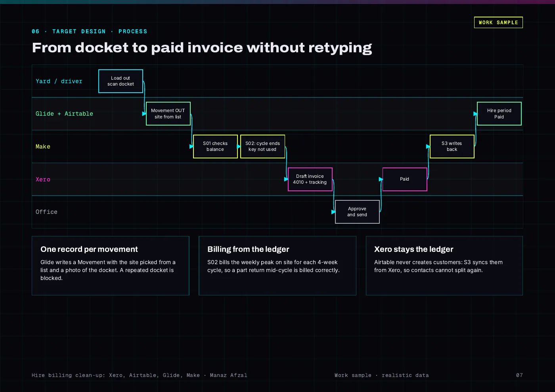Click the arrowhead entering 'Hire period Paid'

[475, 114]
